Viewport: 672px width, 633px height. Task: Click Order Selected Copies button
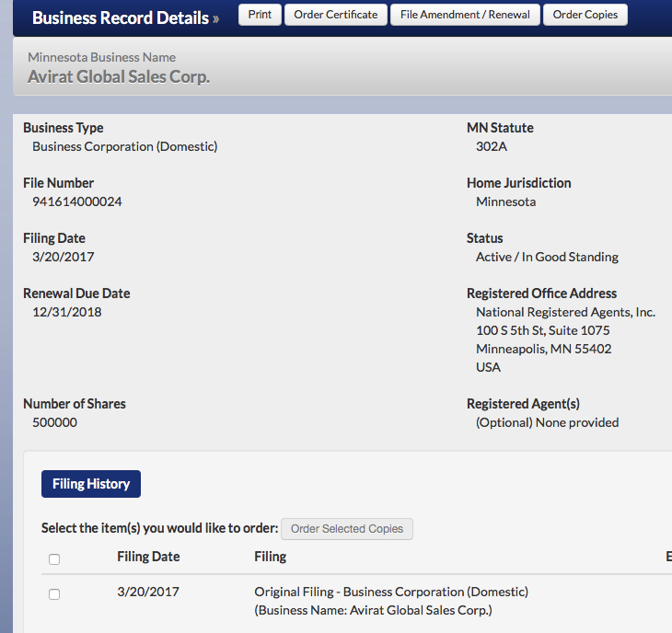pos(347,529)
